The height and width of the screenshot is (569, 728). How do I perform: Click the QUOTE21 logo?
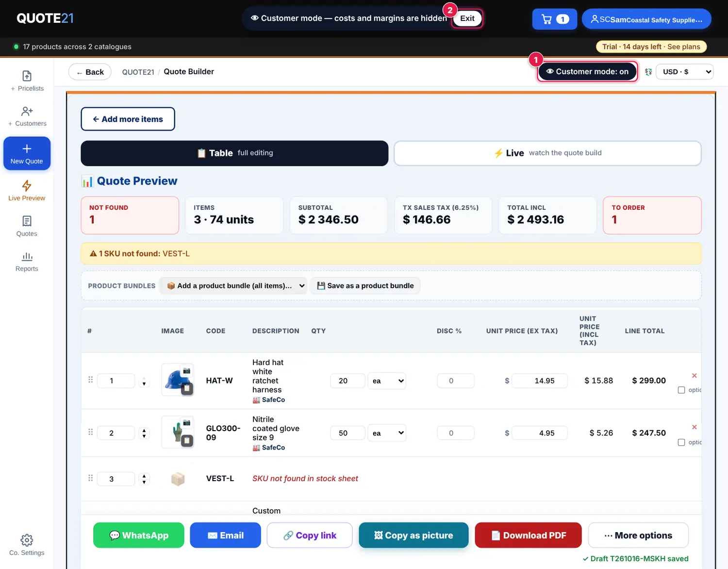[x=45, y=18]
